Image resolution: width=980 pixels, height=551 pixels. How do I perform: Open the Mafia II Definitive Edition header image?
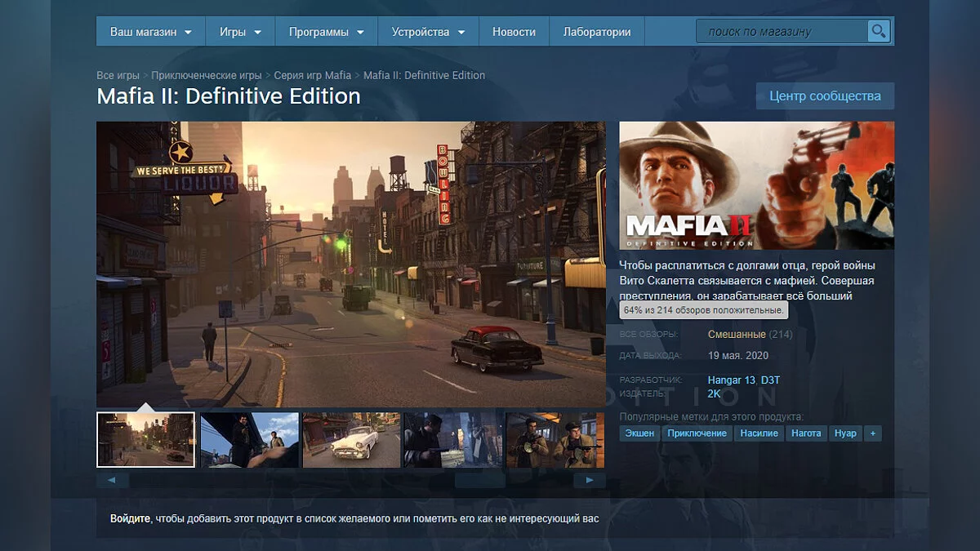(x=756, y=185)
